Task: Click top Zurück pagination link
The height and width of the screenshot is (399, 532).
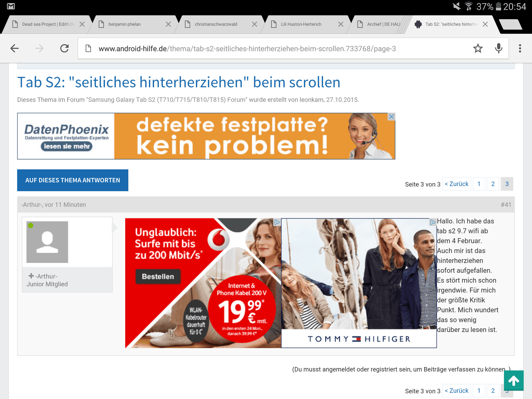Action: tap(456, 184)
